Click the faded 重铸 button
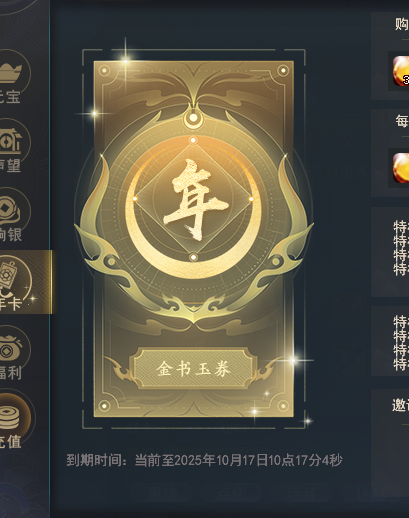Viewport: 409px width, 518px height. pyautogui.click(x=165, y=493)
